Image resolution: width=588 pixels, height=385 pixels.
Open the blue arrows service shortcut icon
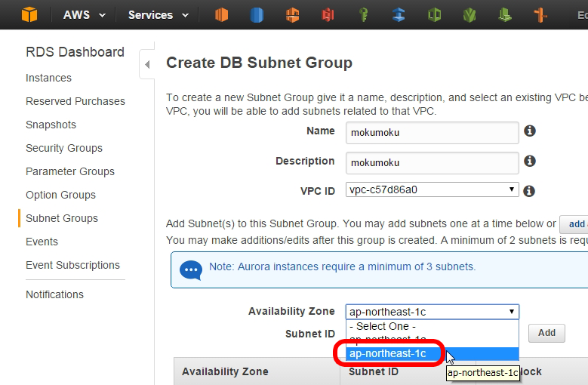pos(399,14)
